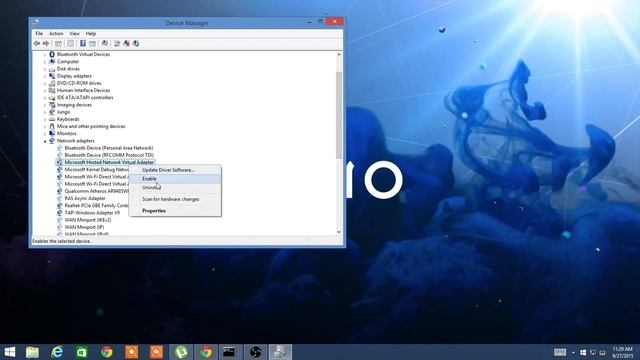Click the Windows Store taskbar icon
Viewport: 640px width, 360px height.
point(82,352)
